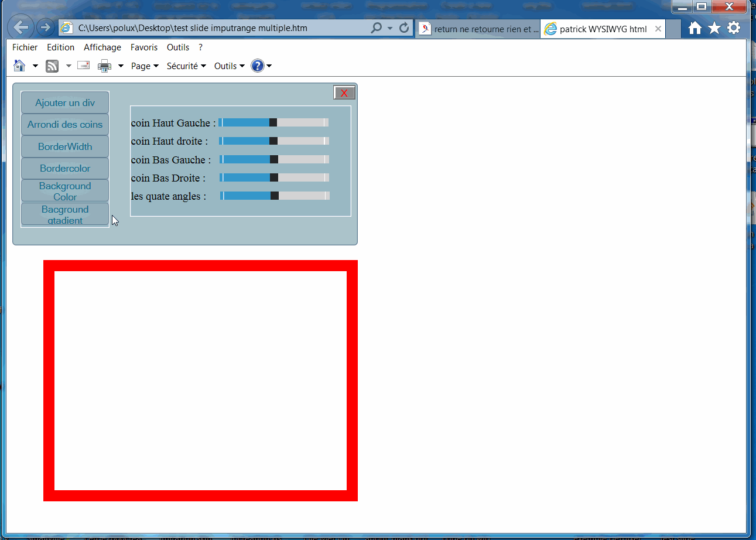
Task: Click the 'les quate angles' slider
Action: (x=275, y=196)
